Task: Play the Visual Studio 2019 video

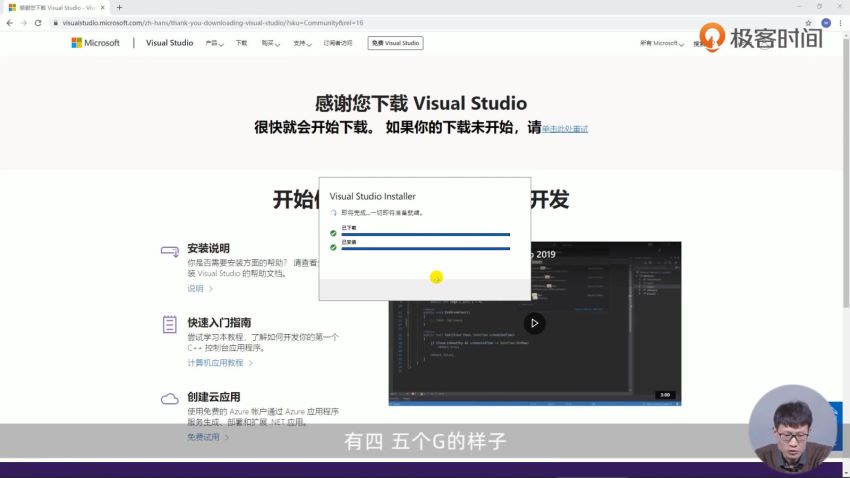Action: coord(535,323)
